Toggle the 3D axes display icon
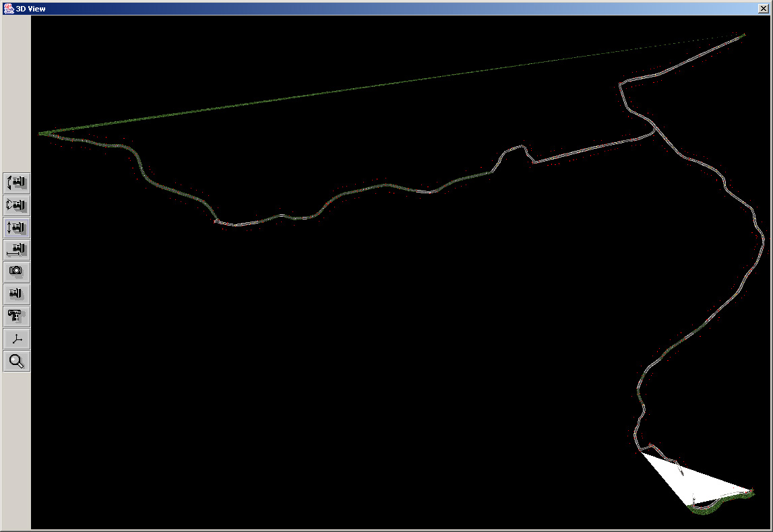Image resolution: width=773 pixels, height=532 pixels. pos(17,339)
